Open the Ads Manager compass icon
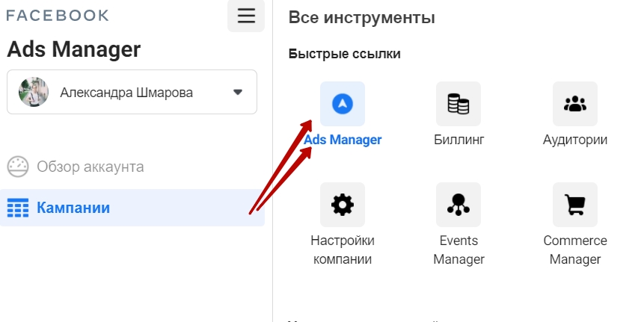 pyautogui.click(x=343, y=104)
